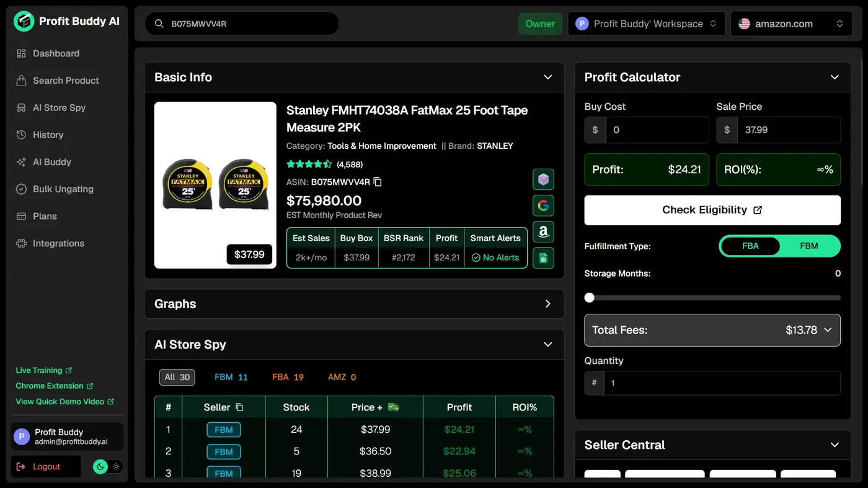Click the Dashboard grid icon in sidebar

tap(21, 53)
